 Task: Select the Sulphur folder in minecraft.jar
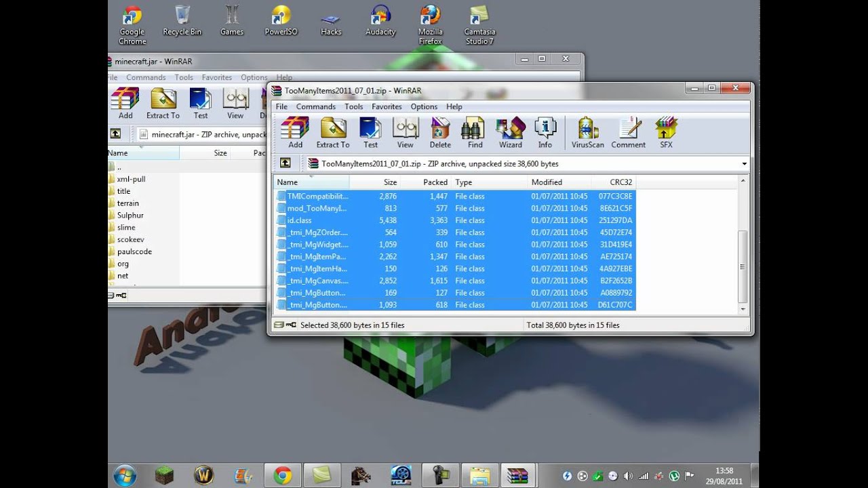coord(130,216)
